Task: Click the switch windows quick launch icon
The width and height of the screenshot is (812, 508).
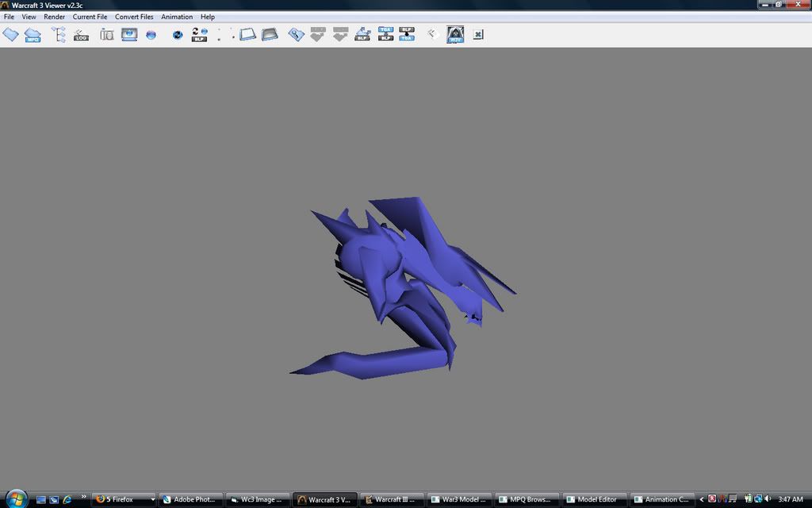Action: [54, 500]
